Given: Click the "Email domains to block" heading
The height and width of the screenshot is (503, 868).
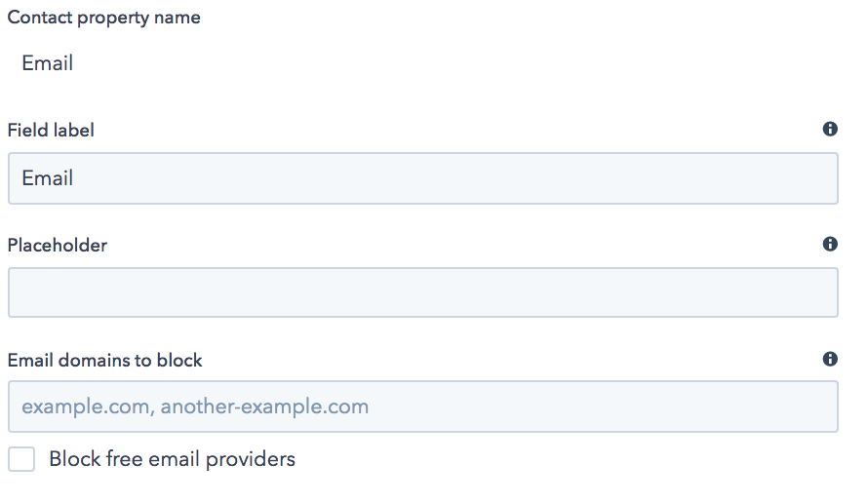Looking at the screenshot, I should tap(105, 360).
